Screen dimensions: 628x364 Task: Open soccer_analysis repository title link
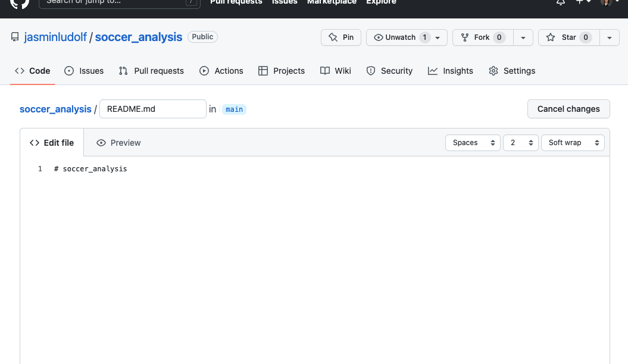139,37
